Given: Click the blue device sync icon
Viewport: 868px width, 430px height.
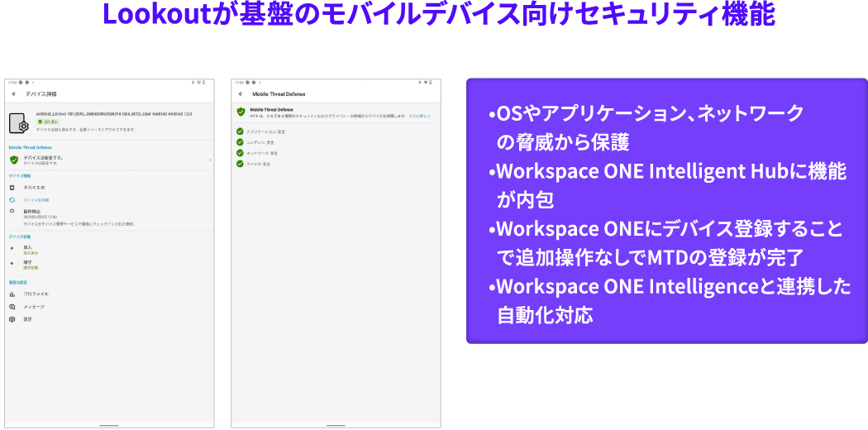Looking at the screenshot, I should tap(12, 200).
